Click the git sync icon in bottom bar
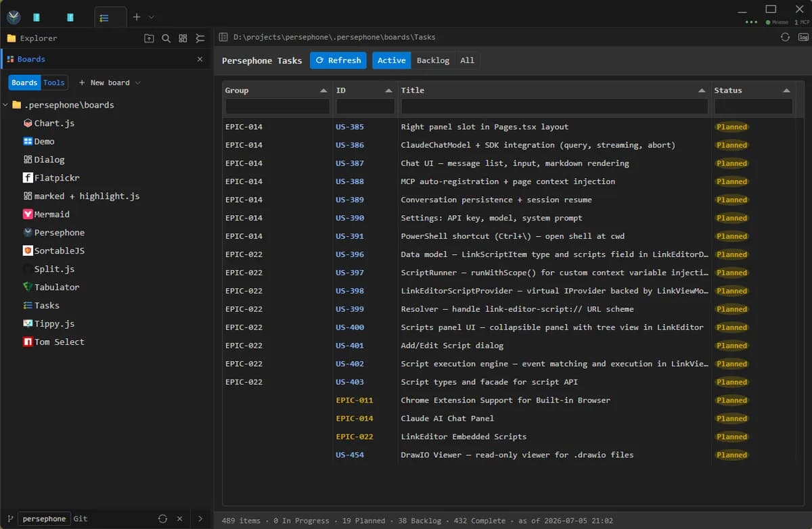 pos(162,519)
